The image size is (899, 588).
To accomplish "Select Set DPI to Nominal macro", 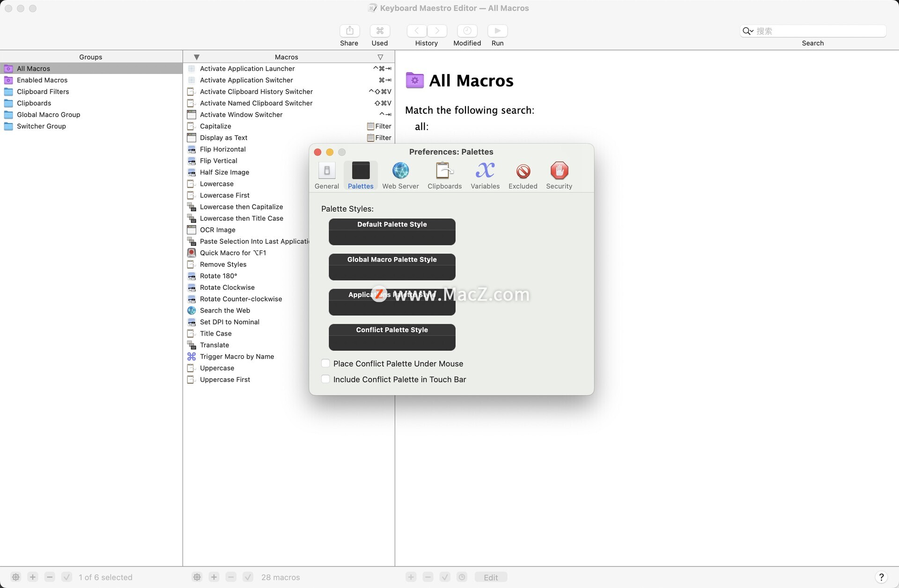I will [x=246, y=322].
